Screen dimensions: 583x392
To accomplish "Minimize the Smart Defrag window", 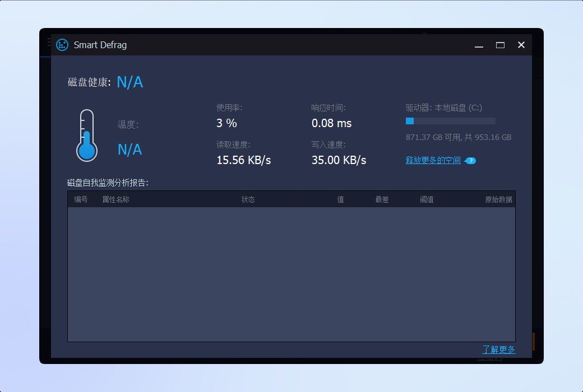I will [479, 45].
